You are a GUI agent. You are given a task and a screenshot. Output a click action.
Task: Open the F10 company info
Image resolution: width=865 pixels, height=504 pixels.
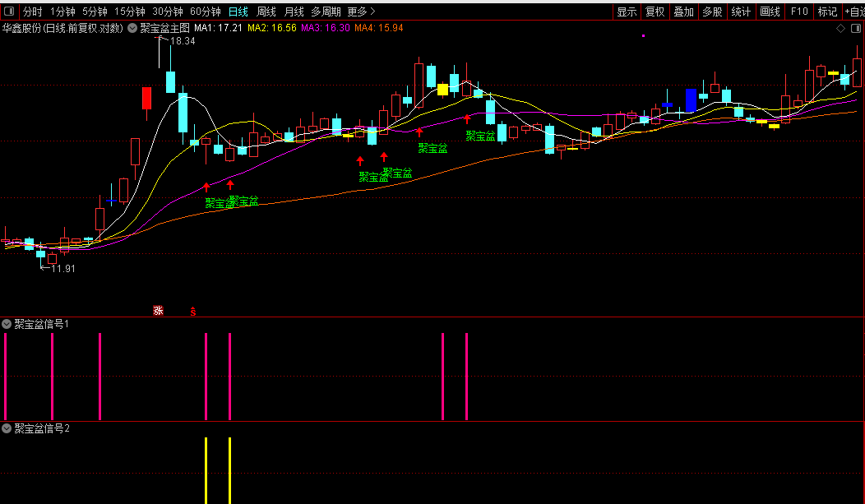click(x=798, y=12)
